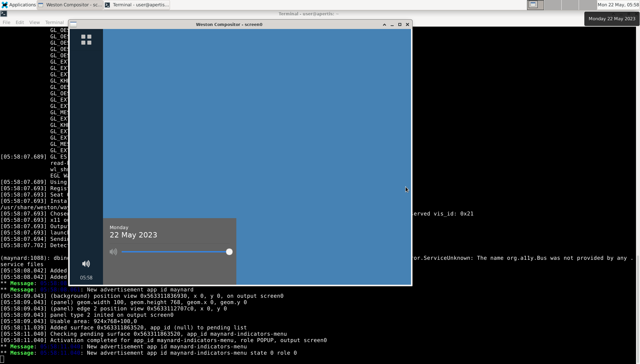The image size is (640, 364).
Task: Switch to the second workspace in pager
Action: (553, 5)
